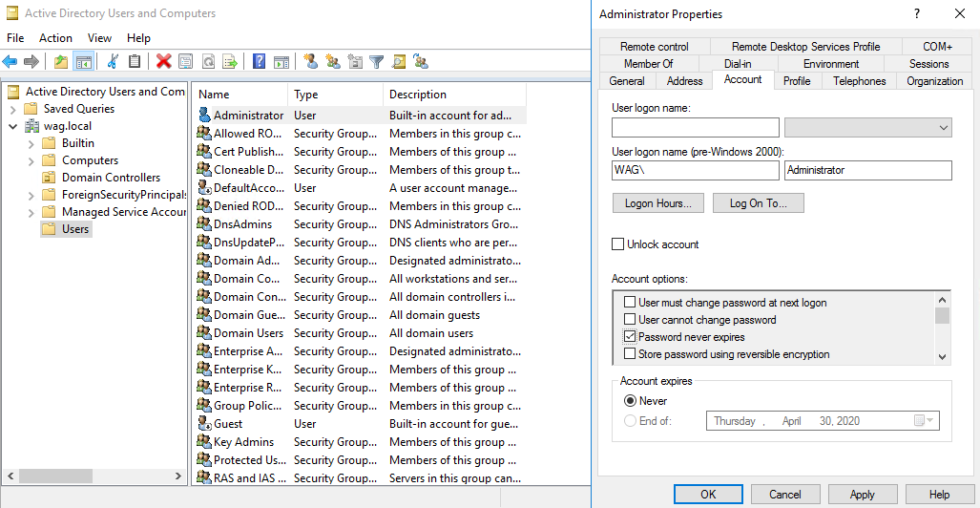Expand the Computers folder node

point(31,160)
